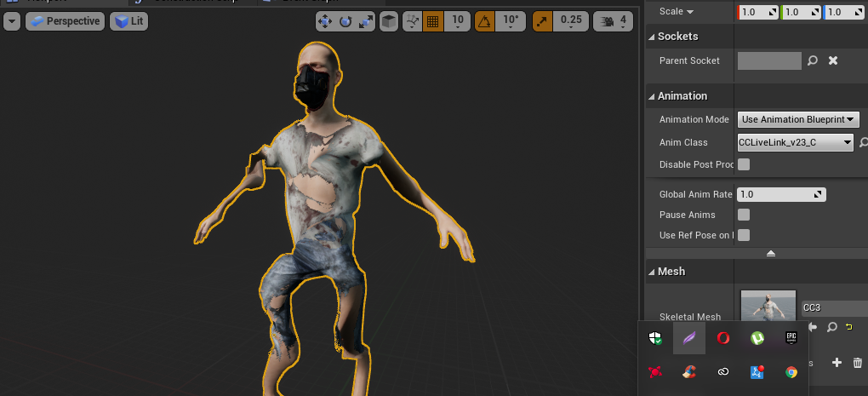Select the translate (move) gizmo tool
This screenshot has width=868, height=396.
[x=327, y=21]
